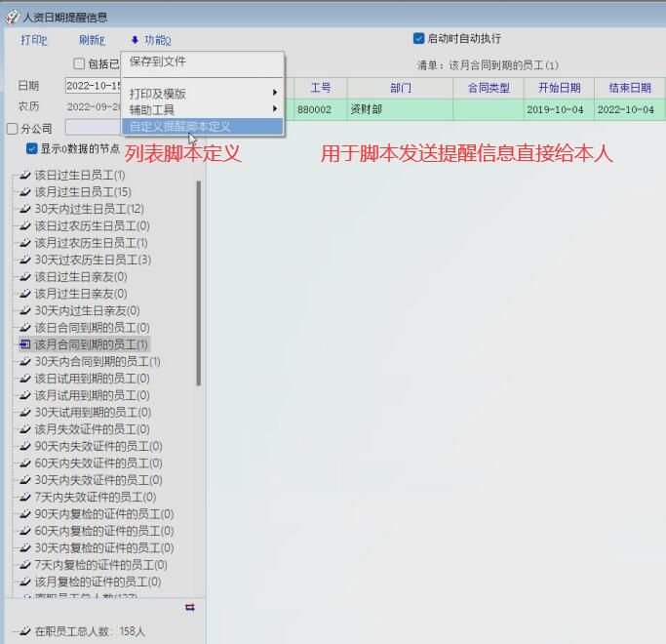666x644 pixels.
Task: Click the icon next to 该月过生日员工(15)
Action: 25,192
